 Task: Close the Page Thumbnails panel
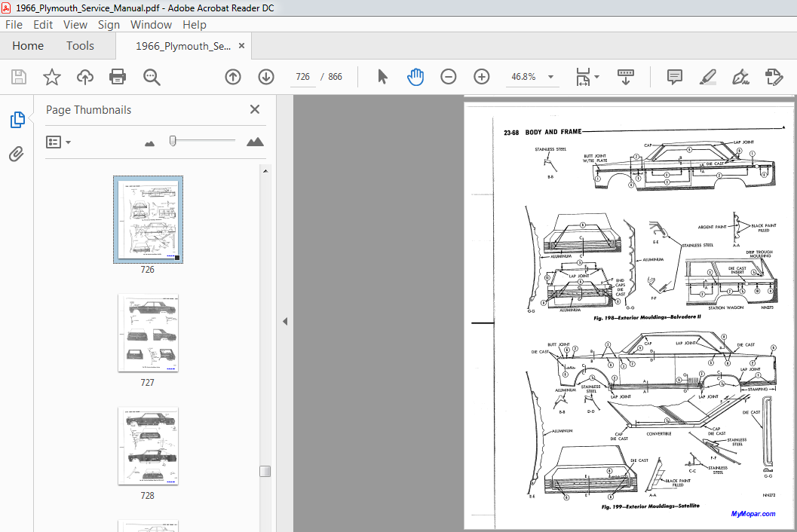click(x=255, y=109)
